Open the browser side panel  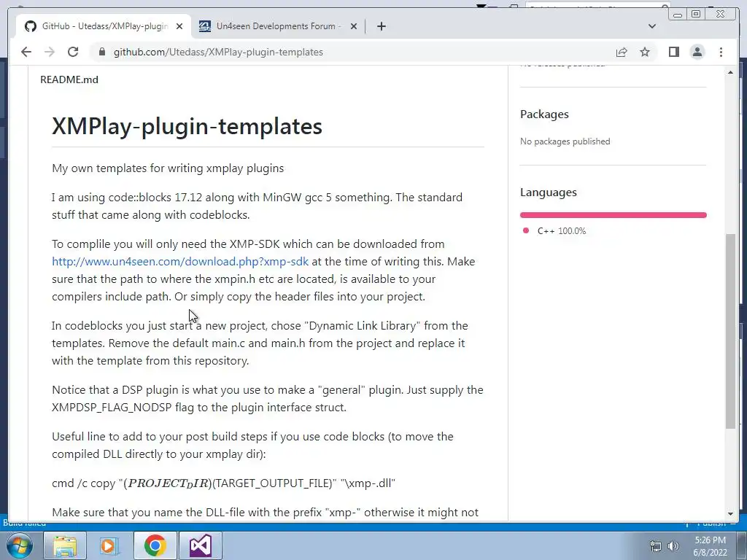673,52
